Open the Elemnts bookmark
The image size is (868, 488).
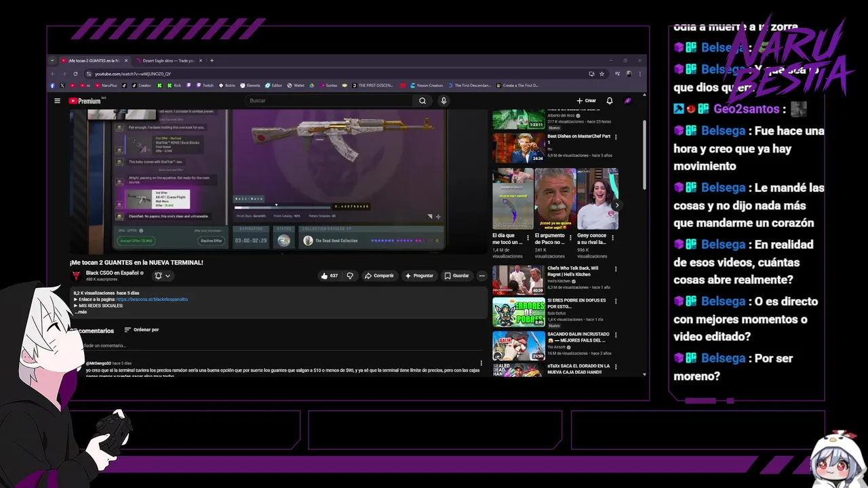tap(250, 85)
